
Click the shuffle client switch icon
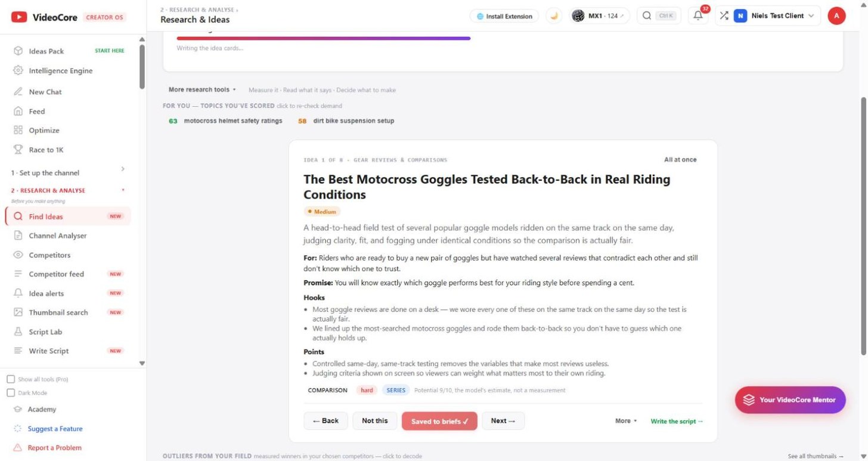(724, 16)
